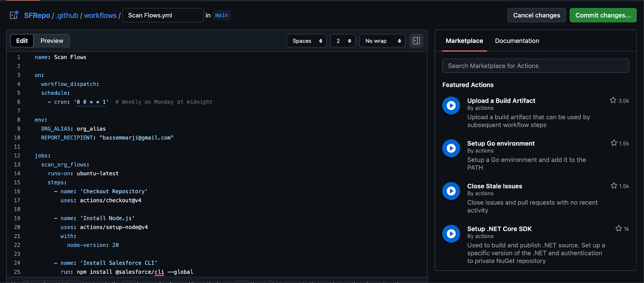644x283 pixels.
Task: Open the Documentation tab
Action: [x=517, y=41]
